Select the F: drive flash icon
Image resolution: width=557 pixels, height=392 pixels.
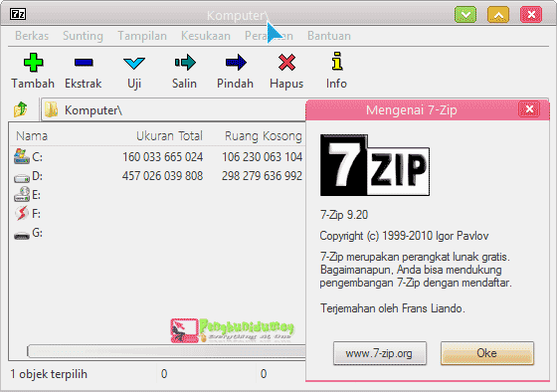(x=22, y=214)
